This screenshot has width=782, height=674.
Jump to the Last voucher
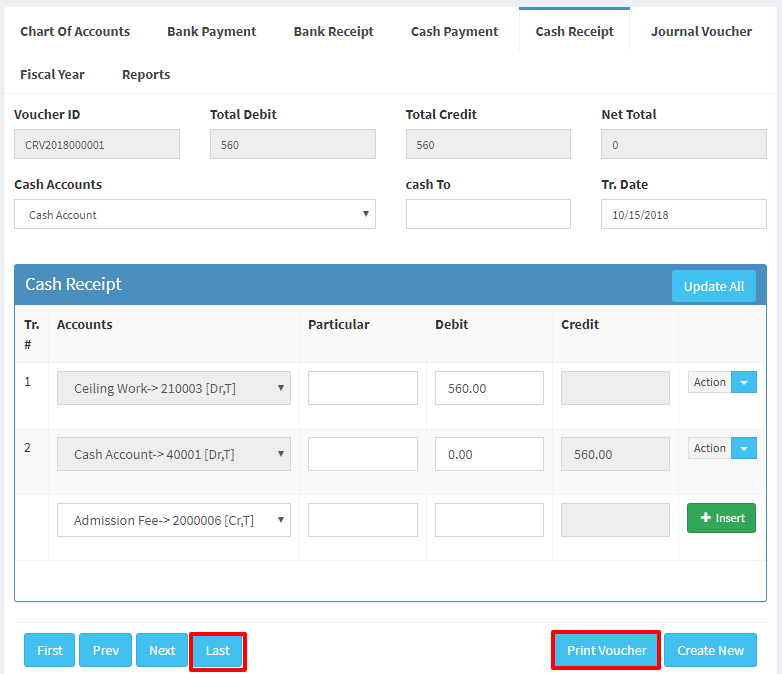click(218, 650)
